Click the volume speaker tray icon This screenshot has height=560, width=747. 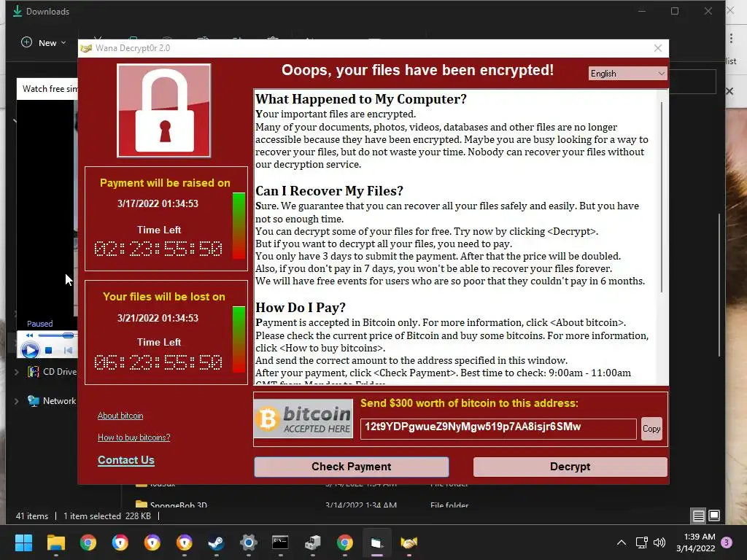point(659,542)
